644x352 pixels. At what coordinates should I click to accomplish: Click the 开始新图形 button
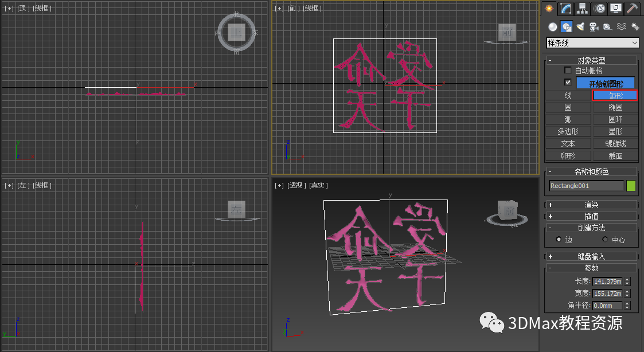tap(606, 83)
